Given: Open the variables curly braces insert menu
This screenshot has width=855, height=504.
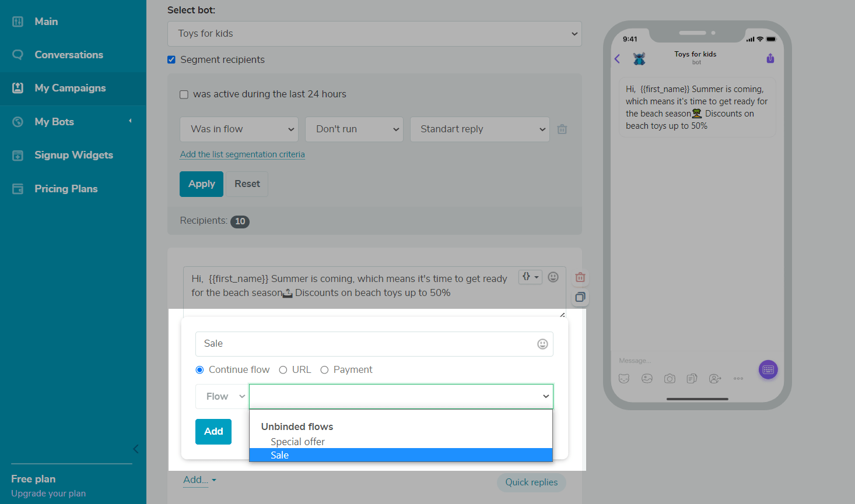Looking at the screenshot, I should [530, 277].
